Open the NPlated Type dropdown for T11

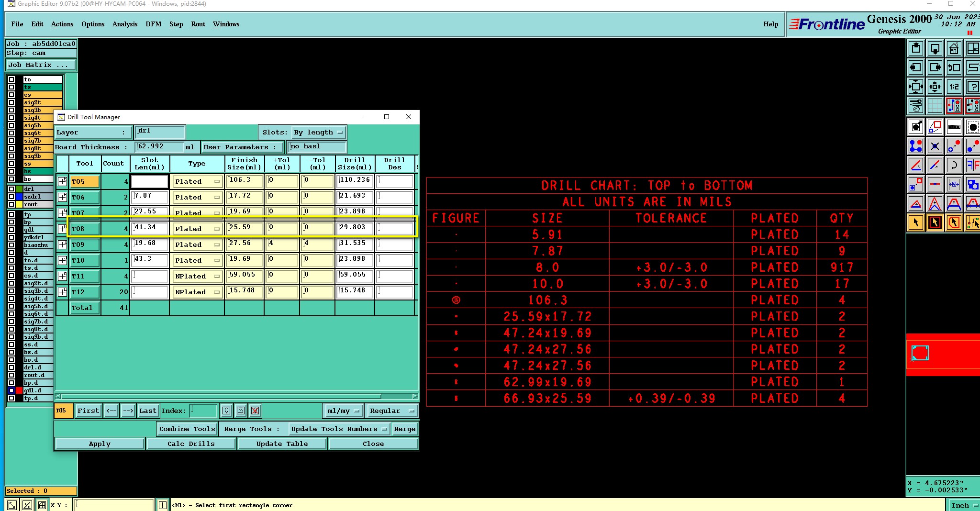pyautogui.click(x=197, y=276)
